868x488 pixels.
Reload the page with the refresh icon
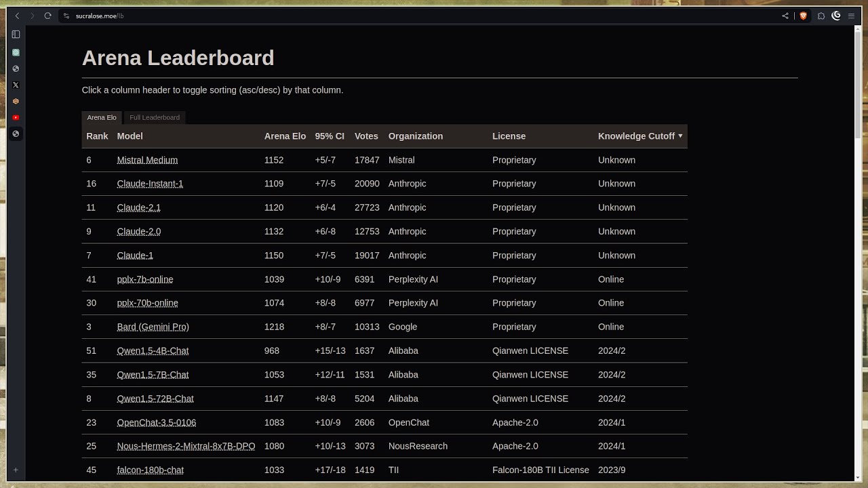pos(47,16)
